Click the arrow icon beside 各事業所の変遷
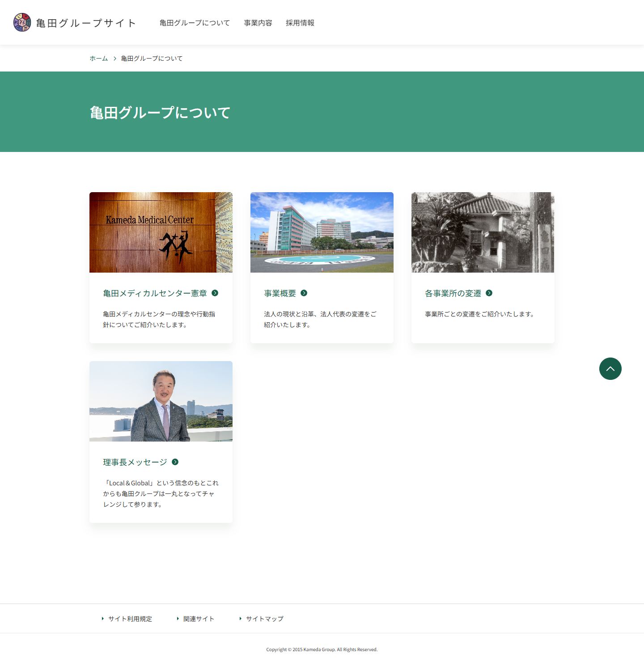The image size is (644, 665). pos(489,293)
